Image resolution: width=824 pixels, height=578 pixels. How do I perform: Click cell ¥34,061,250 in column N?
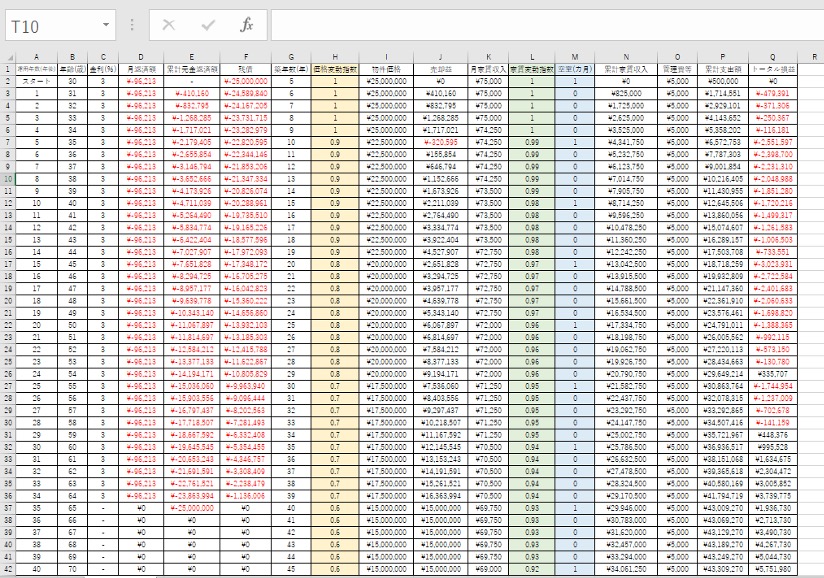(x=626, y=569)
